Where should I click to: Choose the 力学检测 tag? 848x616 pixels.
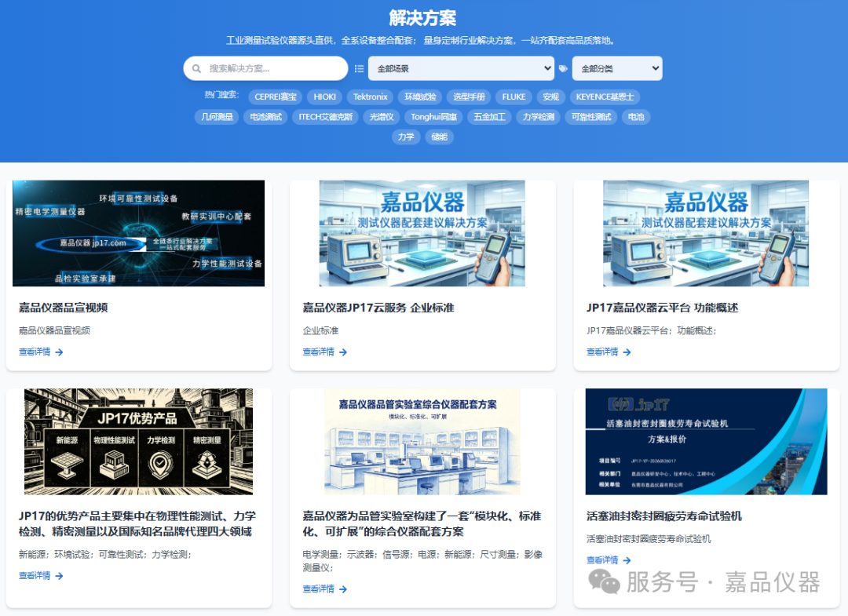coord(538,117)
